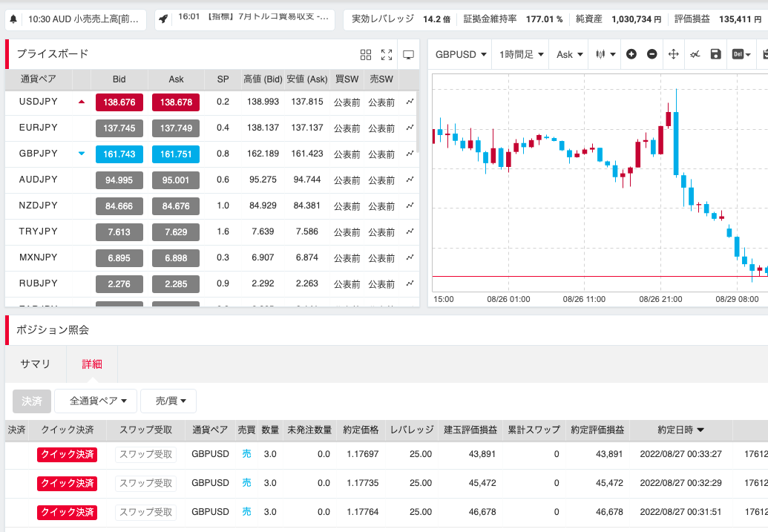Screen dimensions: 768x532
Task: Open mini chart icon for USDJPY row
Action: tap(410, 102)
